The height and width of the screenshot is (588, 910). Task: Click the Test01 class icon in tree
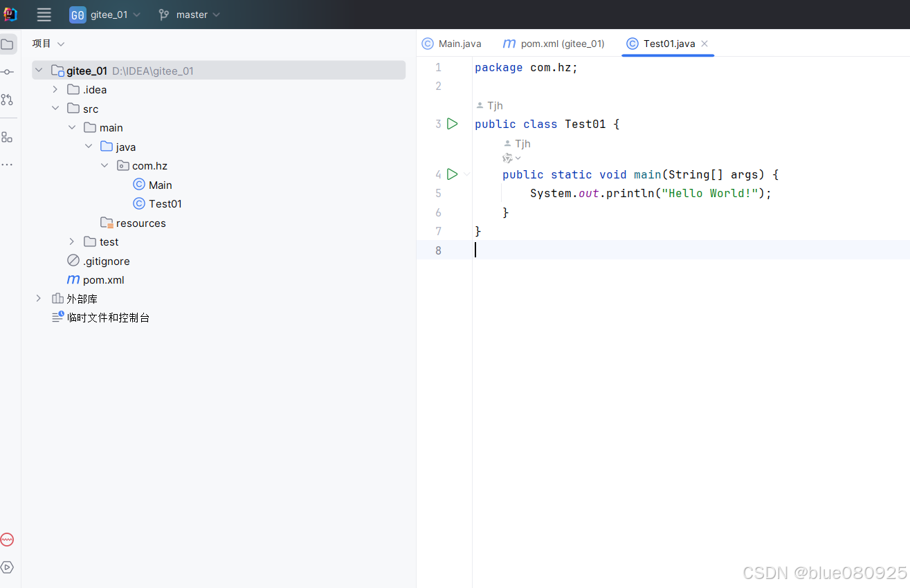[139, 203]
